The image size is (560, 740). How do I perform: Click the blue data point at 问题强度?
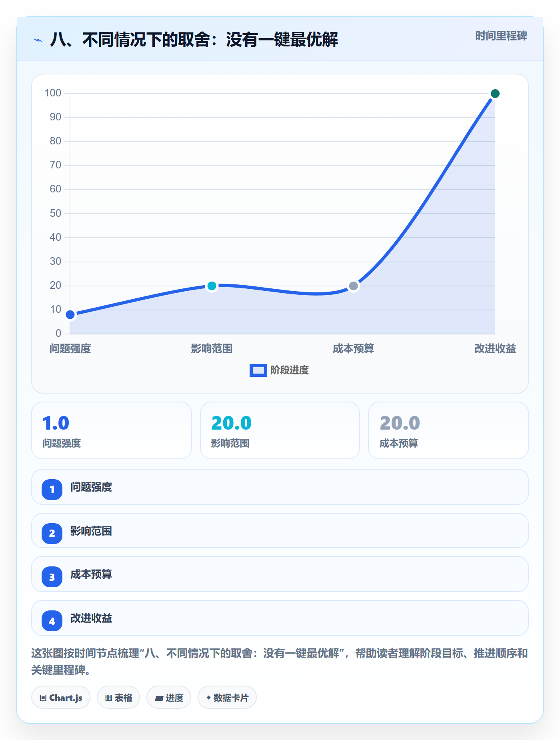click(x=70, y=315)
